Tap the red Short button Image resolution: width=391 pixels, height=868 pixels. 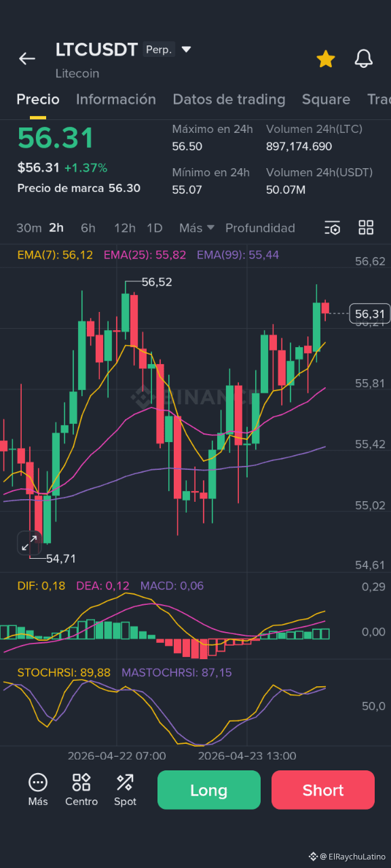(x=323, y=790)
